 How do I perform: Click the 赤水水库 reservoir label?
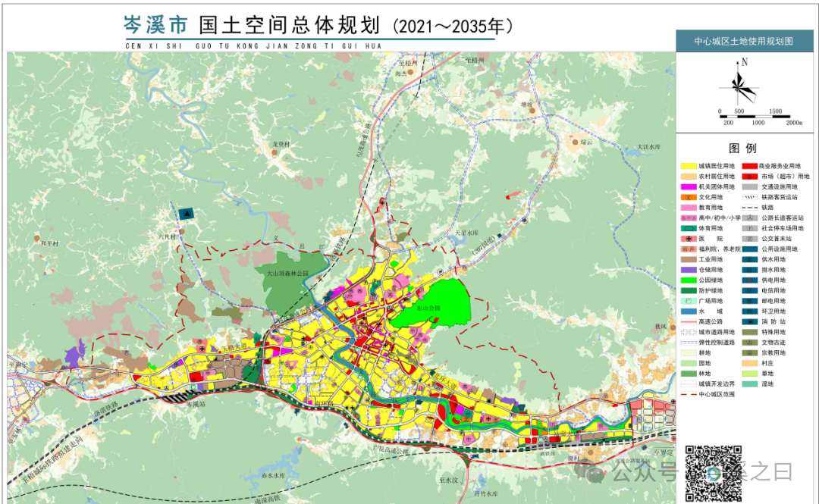273,476
